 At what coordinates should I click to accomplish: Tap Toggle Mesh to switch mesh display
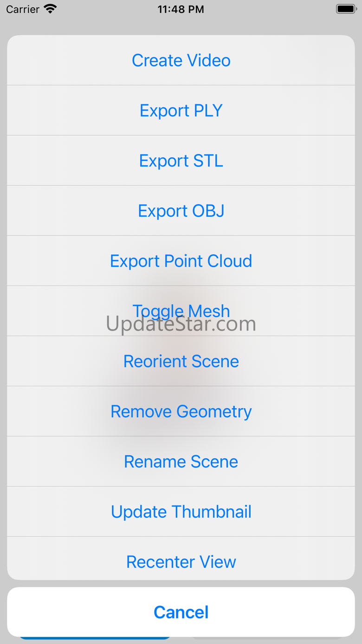click(181, 306)
